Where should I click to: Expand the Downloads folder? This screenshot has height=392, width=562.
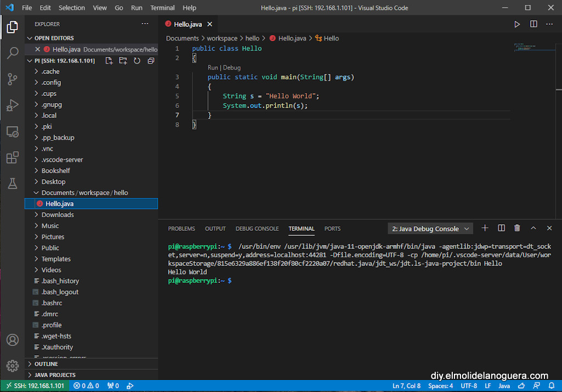tap(58, 215)
